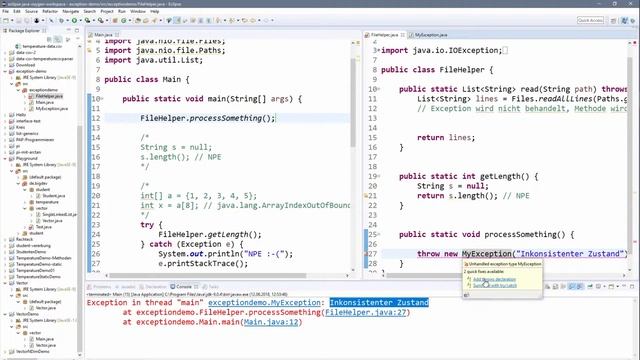Click the FileHelper.java:27 stack trace link
Viewport: 640px width, 360px height.
366,312
